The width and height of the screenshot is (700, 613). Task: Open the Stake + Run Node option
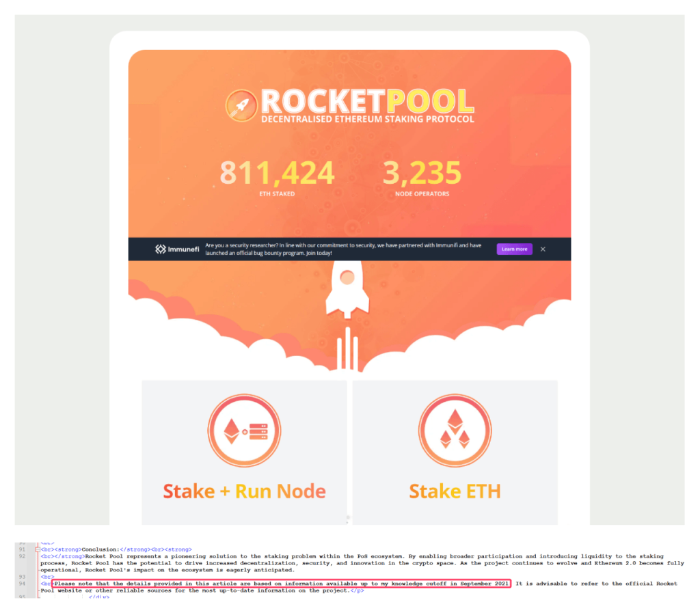(244, 491)
